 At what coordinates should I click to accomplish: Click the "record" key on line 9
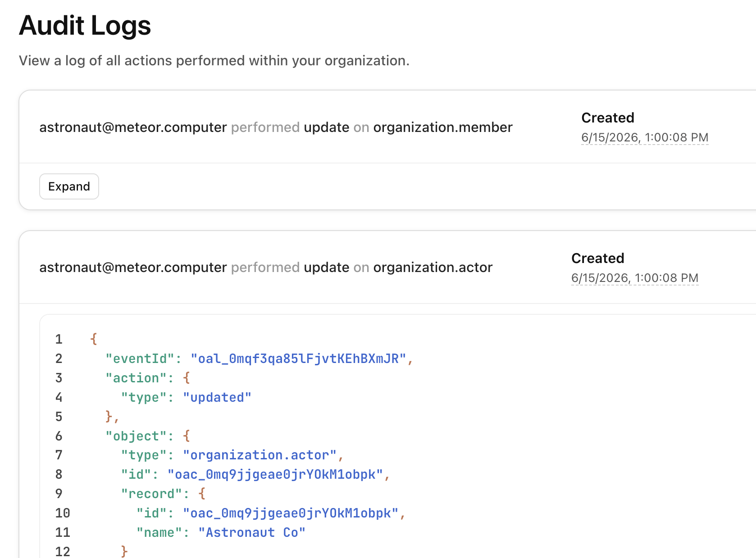(x=151, y=494)
